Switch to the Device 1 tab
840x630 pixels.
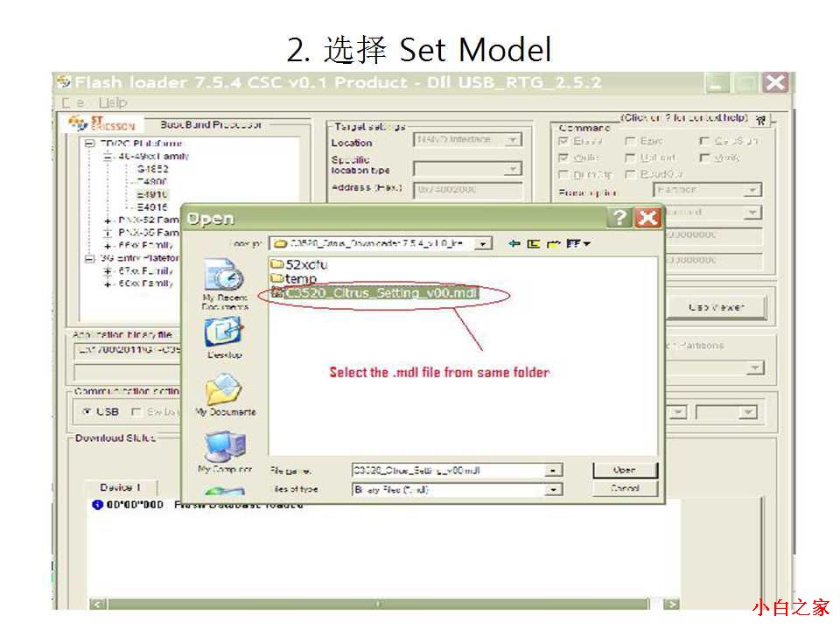pyautogui.click(x=121, y=487)
